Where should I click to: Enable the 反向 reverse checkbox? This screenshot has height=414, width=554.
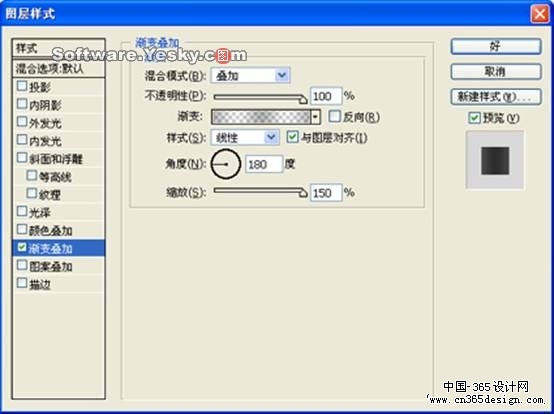(334, 117)
